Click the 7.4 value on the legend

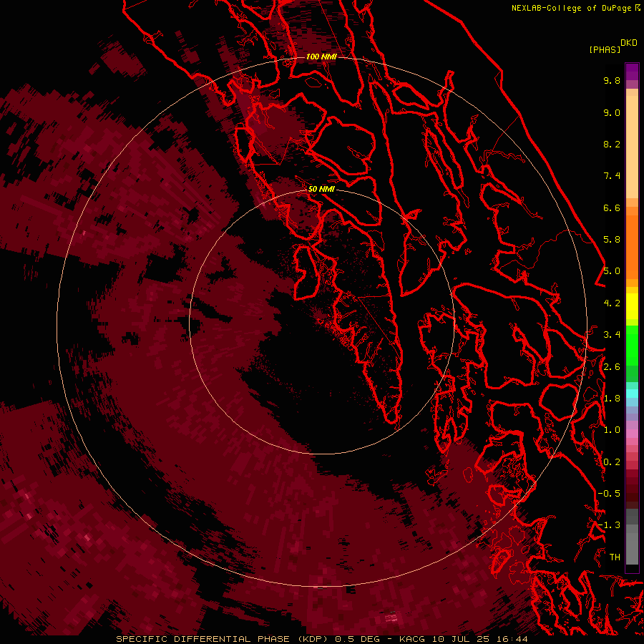(x=612, y=176)
